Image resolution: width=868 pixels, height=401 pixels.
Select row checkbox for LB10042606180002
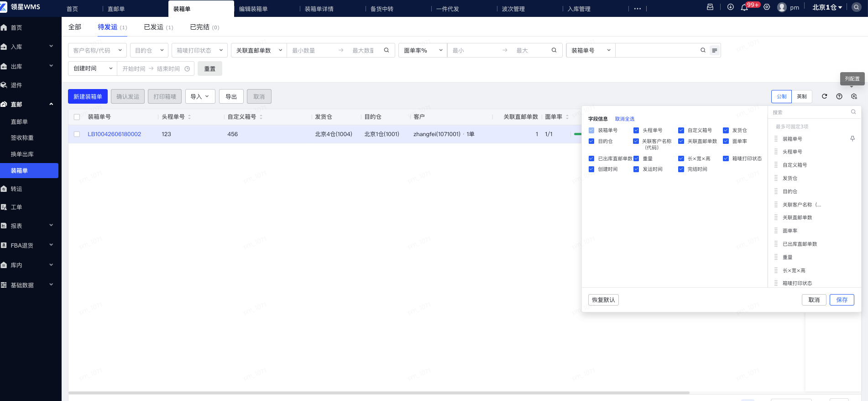[77, 134]
